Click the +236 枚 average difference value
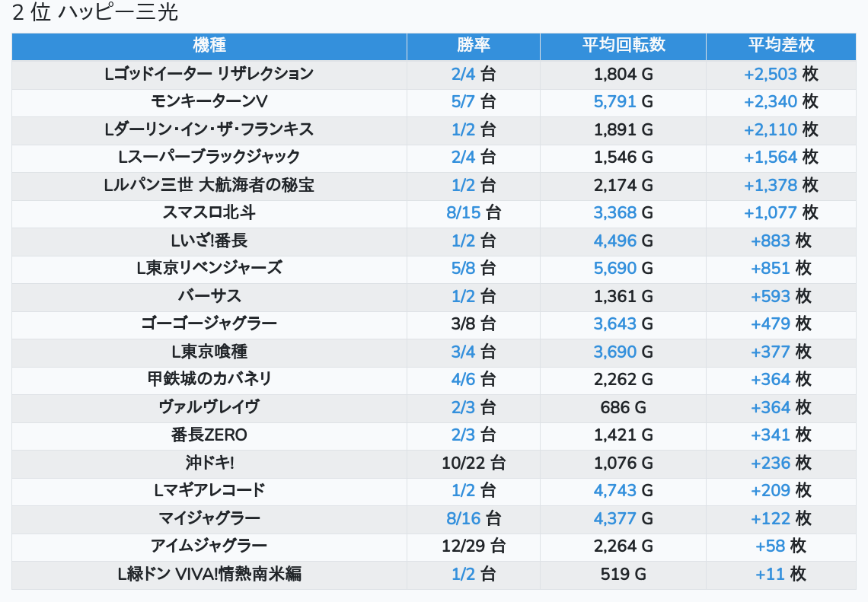Screen dimensions: 868x602 click(x=781, y=463)
